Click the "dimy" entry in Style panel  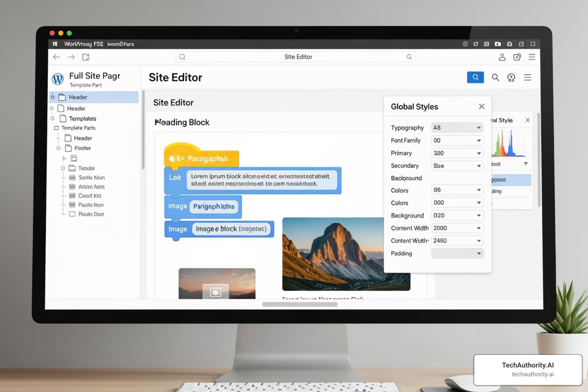[x=497, y=191]
